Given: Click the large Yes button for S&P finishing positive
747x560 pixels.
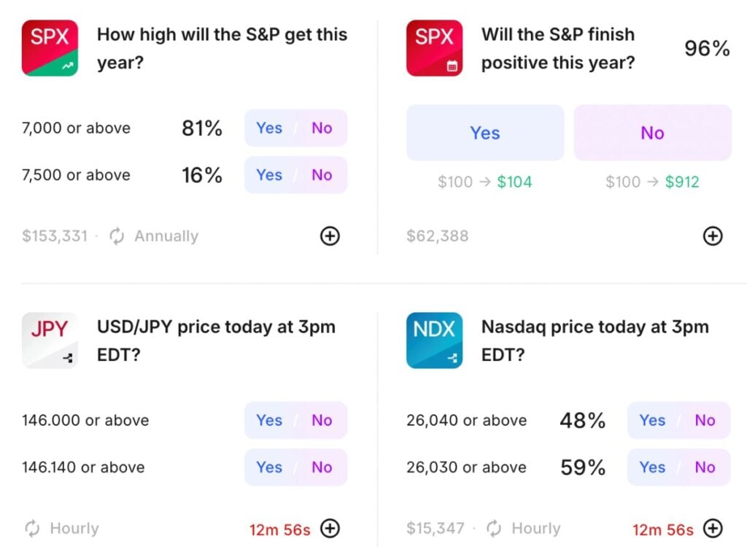Looking at the screenshot, I should pyautogui.click(x=484, y=133).
